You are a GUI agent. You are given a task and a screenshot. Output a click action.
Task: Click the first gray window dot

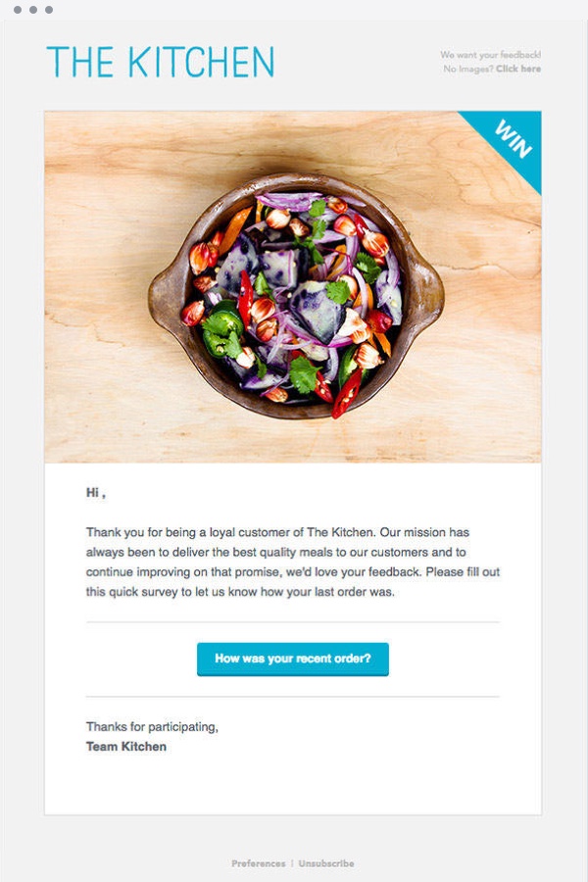point(18,10)
